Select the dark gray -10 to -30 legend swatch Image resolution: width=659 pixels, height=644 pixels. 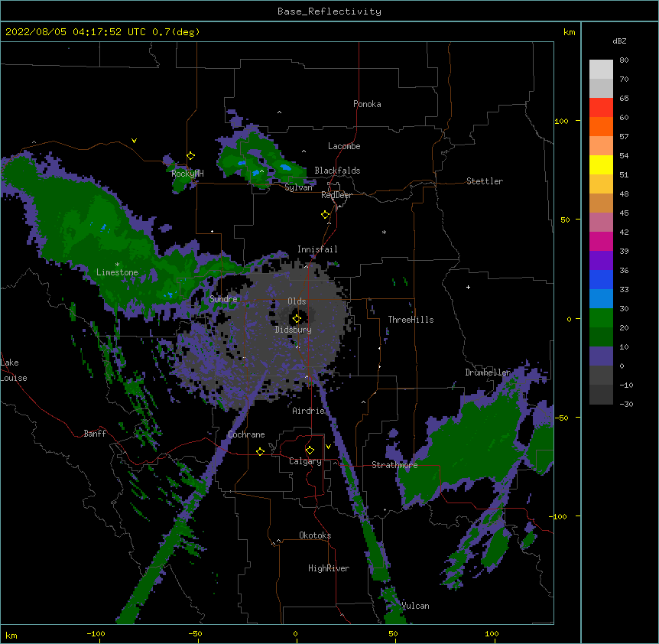601,395
